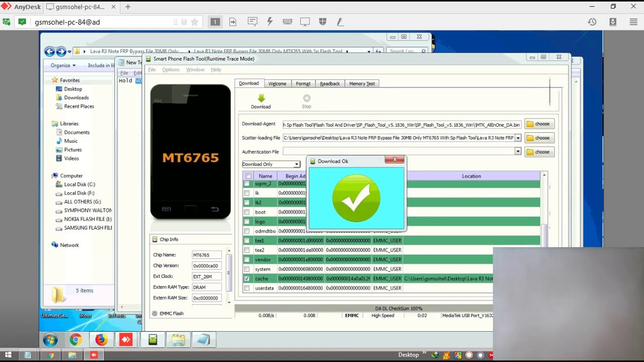644x362 pixels.
Task: Click choose button for Authentication File
Action: [x=539, y=152]
